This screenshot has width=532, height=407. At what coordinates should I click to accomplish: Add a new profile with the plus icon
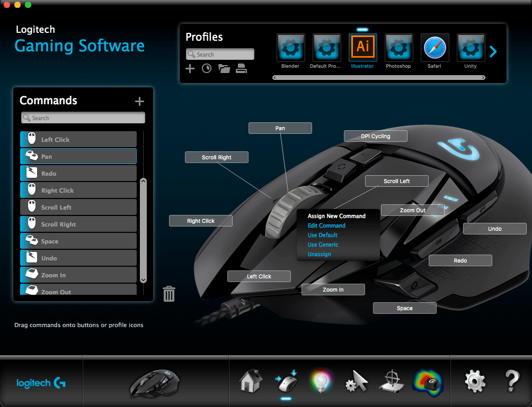[x=190, y=68]
